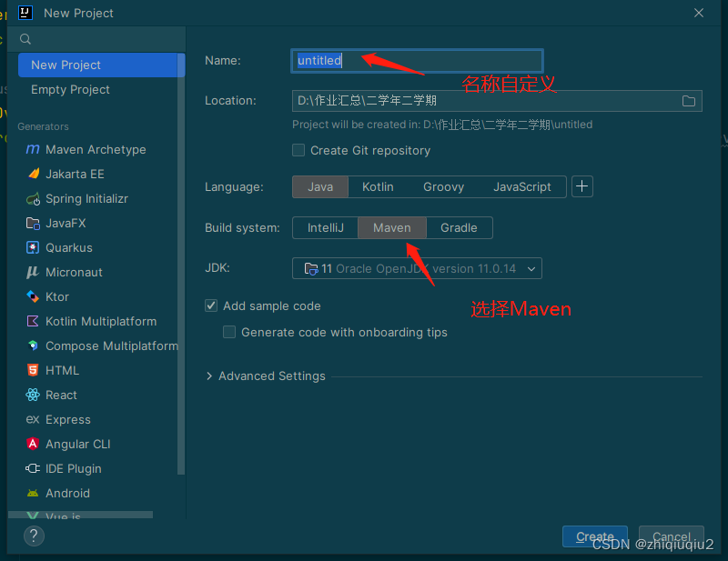Enable Generate code with onboarding tips
Image resolution: width=728 pixels, height=561 pixels.
(229, 332)
